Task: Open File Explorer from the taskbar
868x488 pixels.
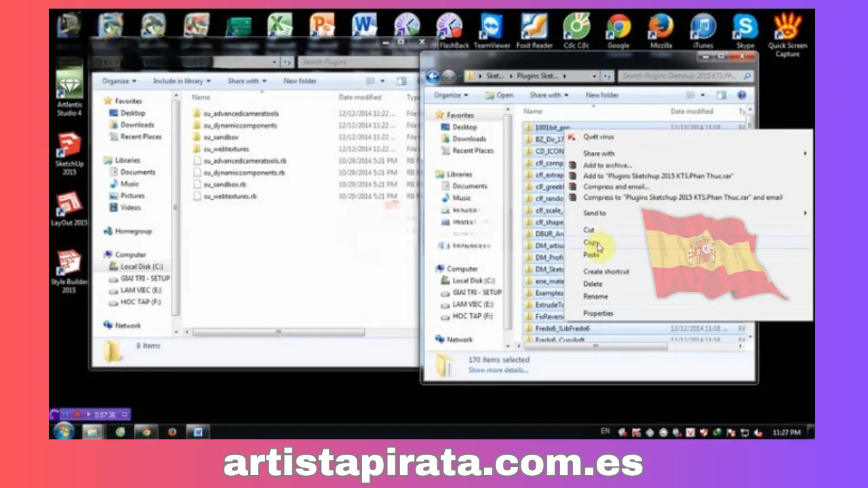Action: [92, 431]
